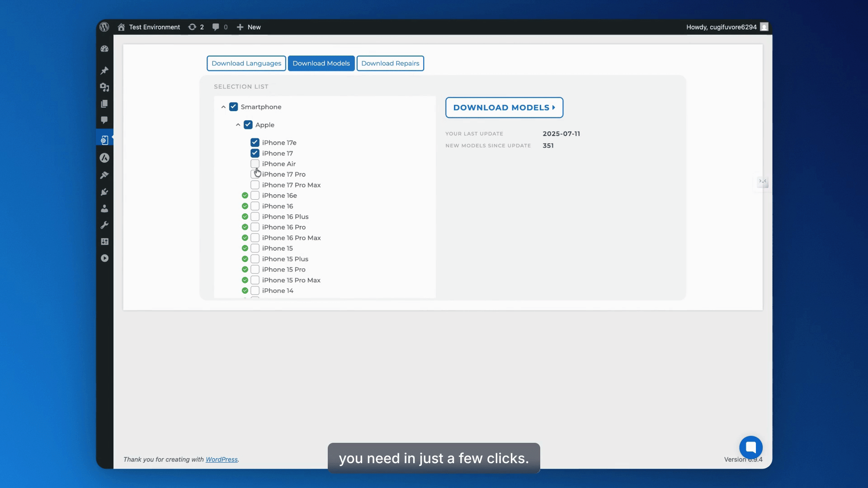This screenshot has height=488, width=868.
Task: Click the collapse menu icon in sidebar
Action: pos(104,258)
